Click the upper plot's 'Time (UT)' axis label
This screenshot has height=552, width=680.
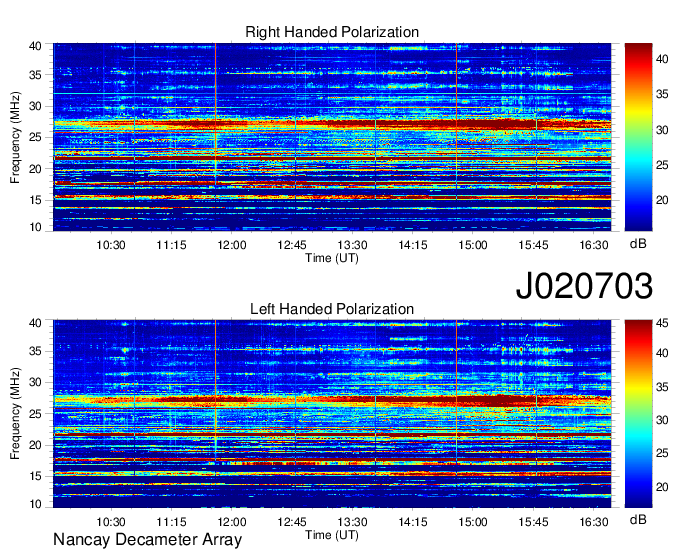pyautogui.click(x=332, y=258)
